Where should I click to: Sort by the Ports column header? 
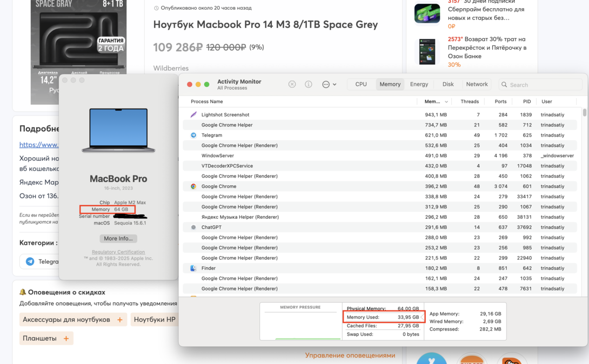coord(500,102)
